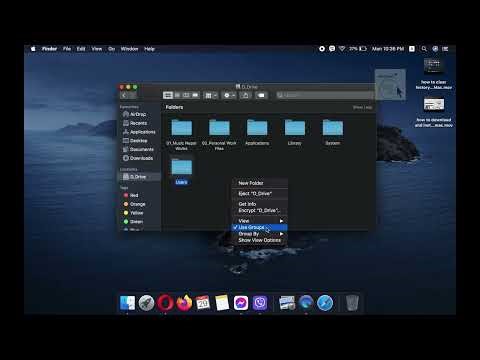This screenshot has width=480, height=360.
Task: Open the Go menu
Action: [x=111, y=49]
